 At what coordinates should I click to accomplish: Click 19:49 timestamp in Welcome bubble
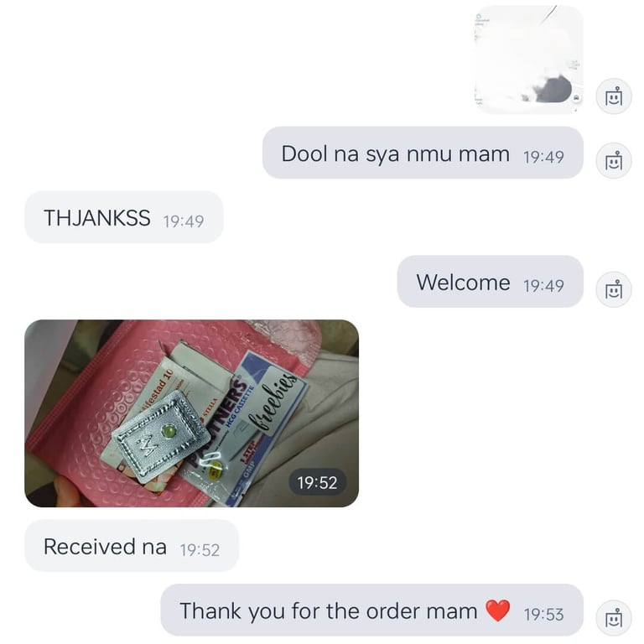(543, 286)
